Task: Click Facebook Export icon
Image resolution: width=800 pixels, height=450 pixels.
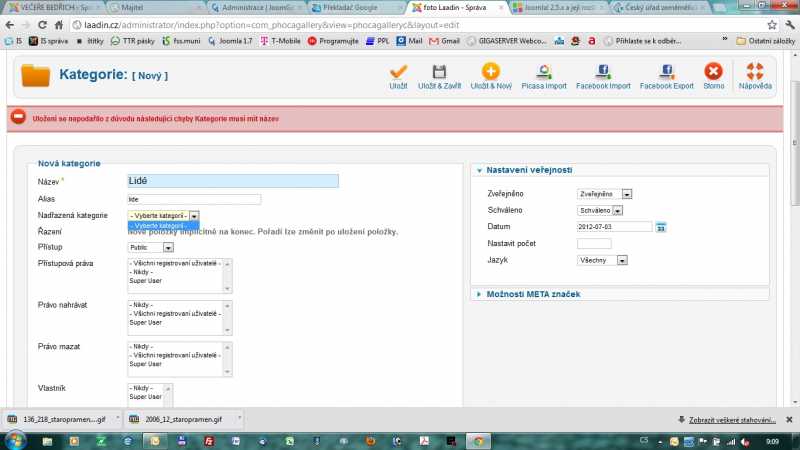Action: pyautogui.click(x=666, y=72)
